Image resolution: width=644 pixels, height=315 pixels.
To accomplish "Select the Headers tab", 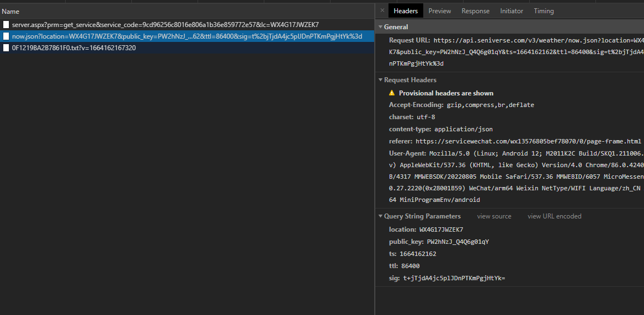I will tap(406, 11).
